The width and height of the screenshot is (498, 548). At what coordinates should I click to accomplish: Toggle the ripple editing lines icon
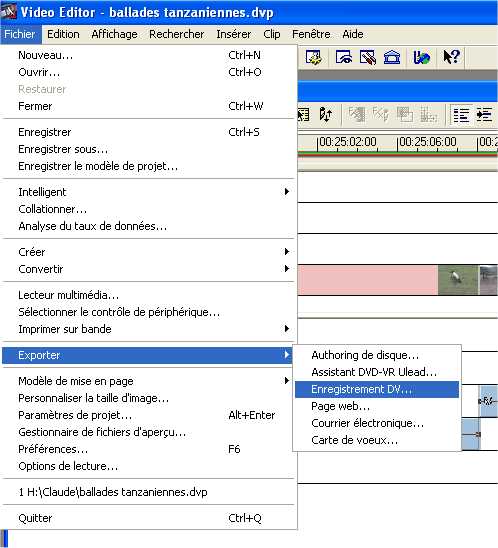tap(461, 115)
